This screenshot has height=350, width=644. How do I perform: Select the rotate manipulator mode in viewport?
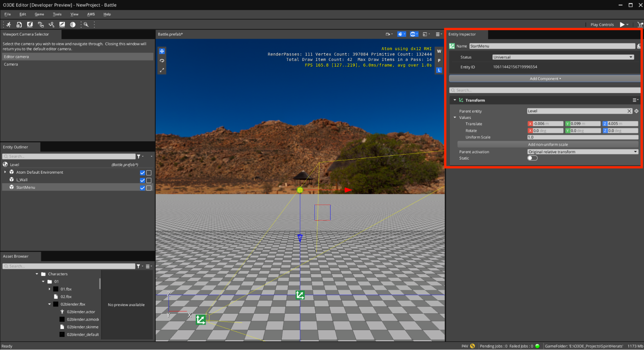coord(162,61)
